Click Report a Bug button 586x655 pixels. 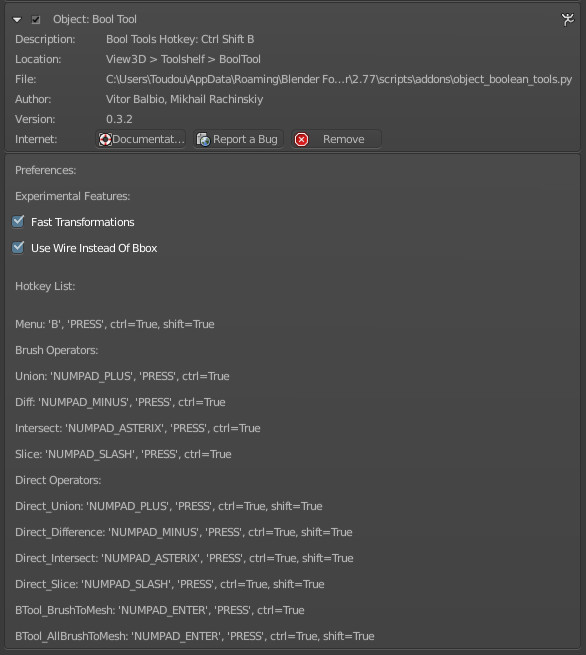238,139
